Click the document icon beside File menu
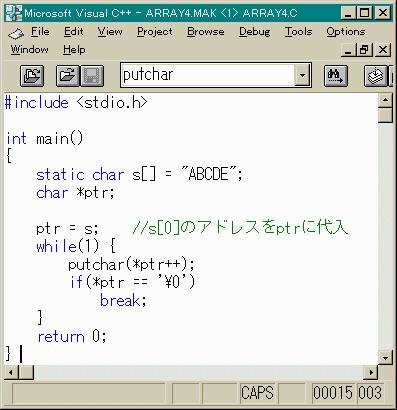Screen dimensions: 397x410 click(x=16, y=33)
